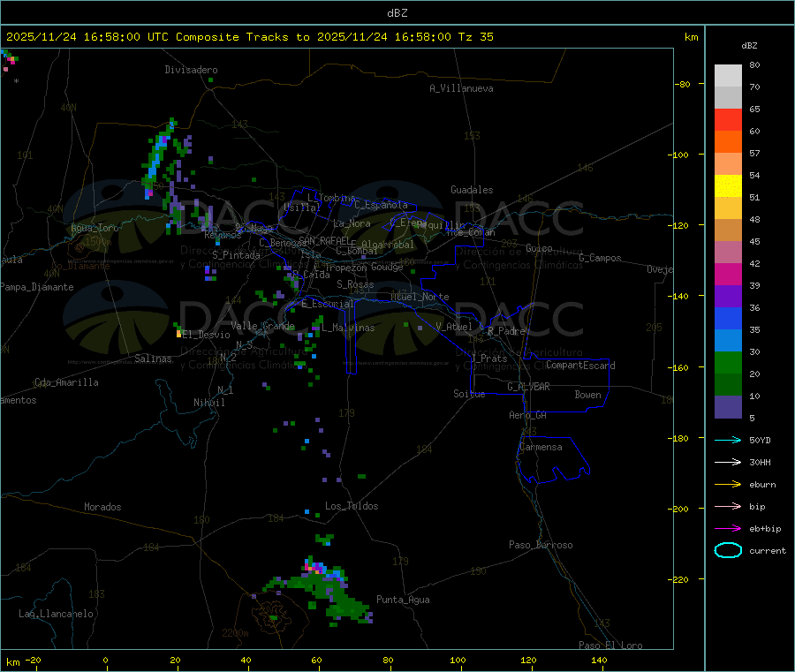The image size is (795, 672).
Task: Click the Punta_Agua map label
Action: point(403,600)
